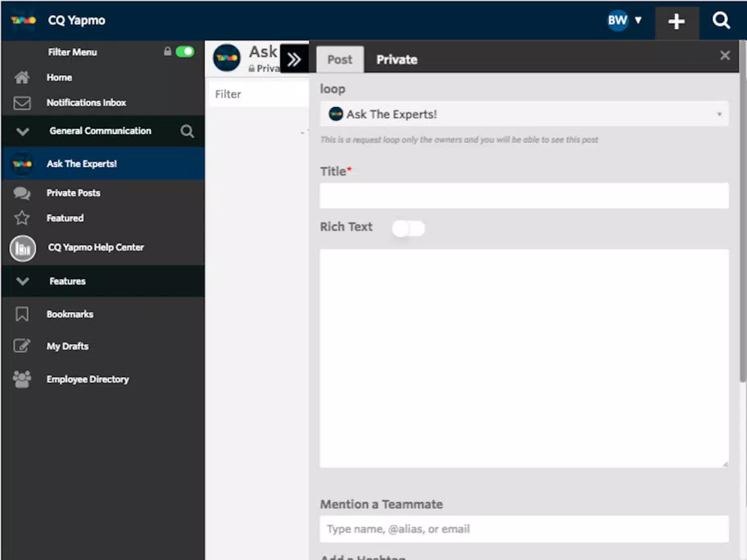Toggle the Filter Menu green switch
The height and width of the screenshot is (560, 747).
click(185, 51)
